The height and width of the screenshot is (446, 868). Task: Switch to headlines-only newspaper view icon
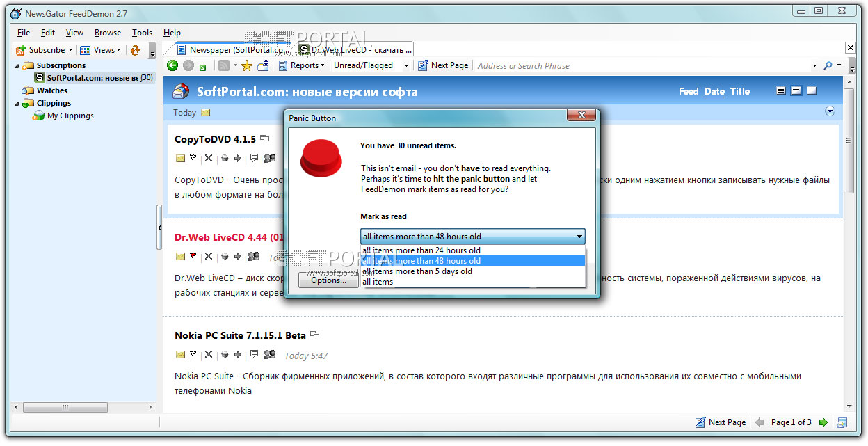click(811, 91)
